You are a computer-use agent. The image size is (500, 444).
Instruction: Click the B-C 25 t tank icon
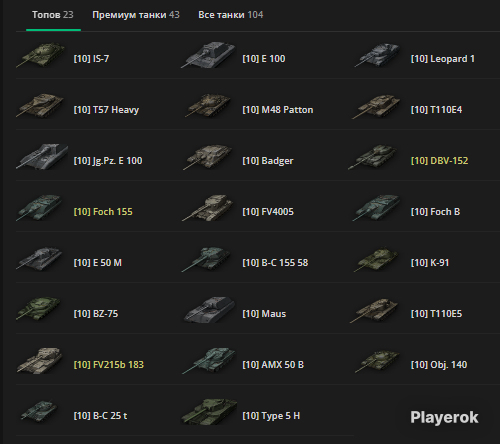pos(39,411)
